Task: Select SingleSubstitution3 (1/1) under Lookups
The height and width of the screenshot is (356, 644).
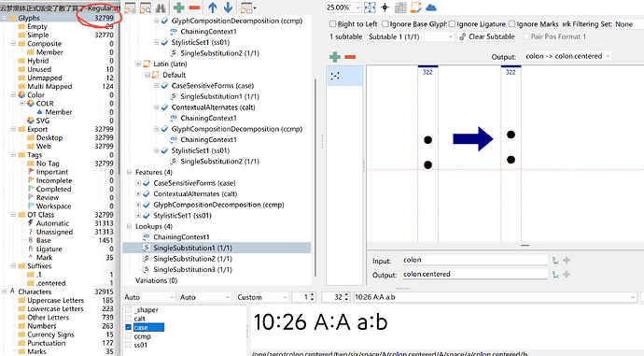Action: 192,270
